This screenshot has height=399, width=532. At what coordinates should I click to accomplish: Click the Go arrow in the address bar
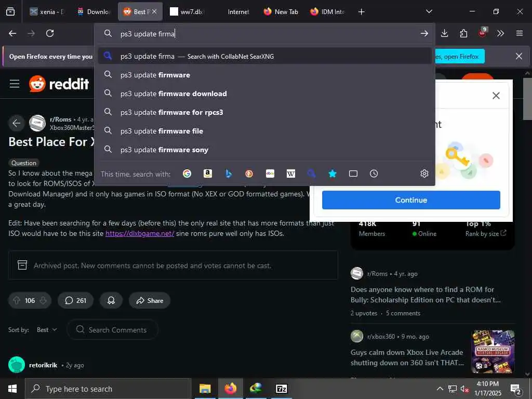coord(424,33)
